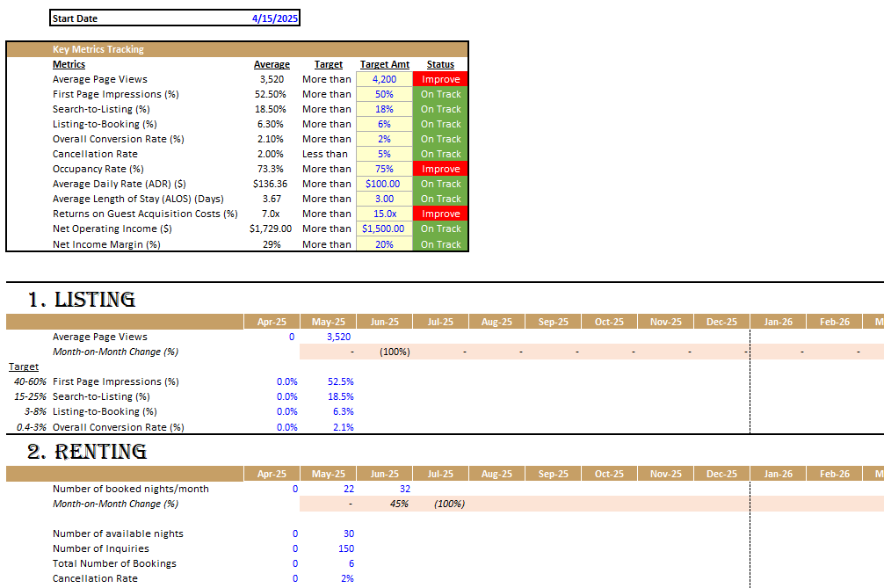The width and height of the screenshot is (884, 588).
Task: Click the Net Operating Income average $1,729.00
Action: (270, 229)
